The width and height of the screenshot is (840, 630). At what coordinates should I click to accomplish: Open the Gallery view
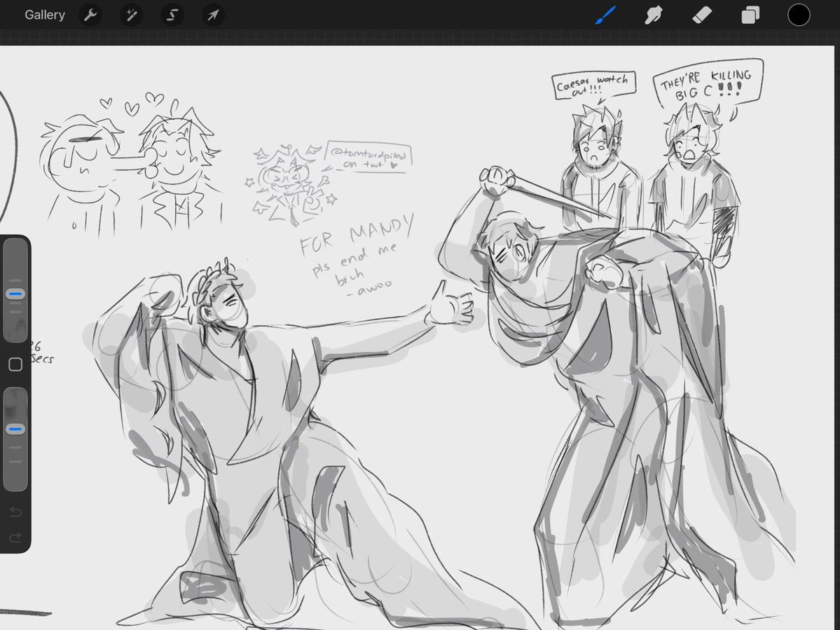coord(44,15)
